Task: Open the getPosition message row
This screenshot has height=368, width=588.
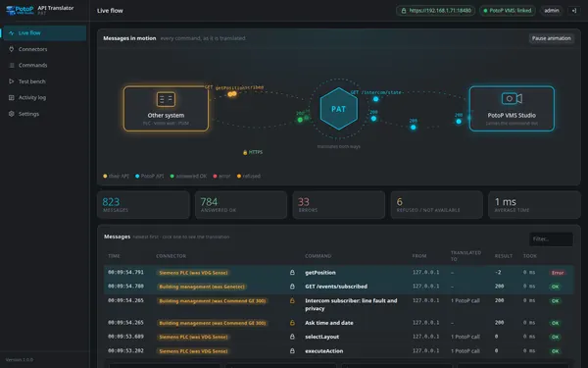Action: click(x=339, y=272)
